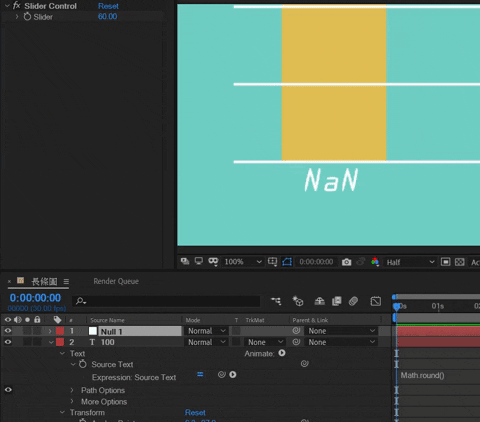
Task: Click preview time 0:00:00:00 in viewer
Action: [x=316, y=262]
